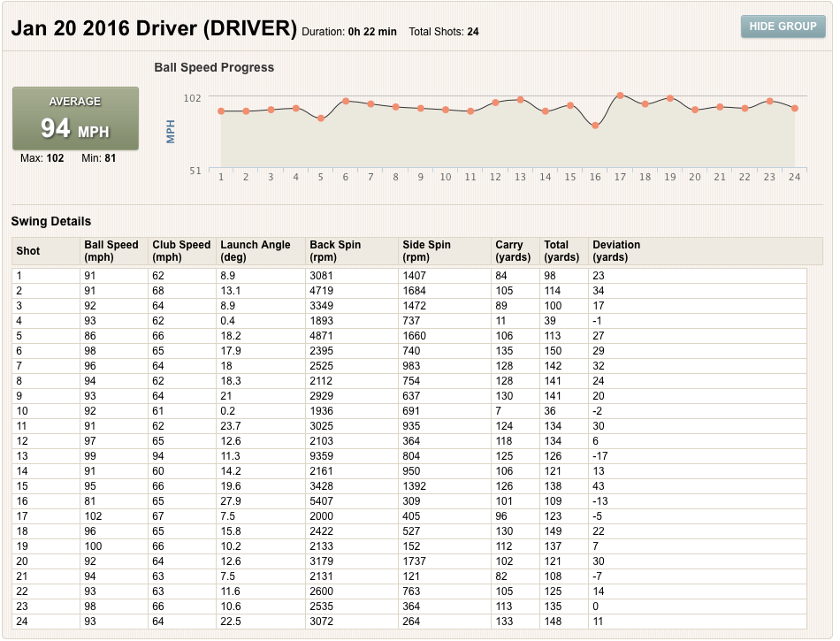Select the row for shot 13

(x=409, y=456)
